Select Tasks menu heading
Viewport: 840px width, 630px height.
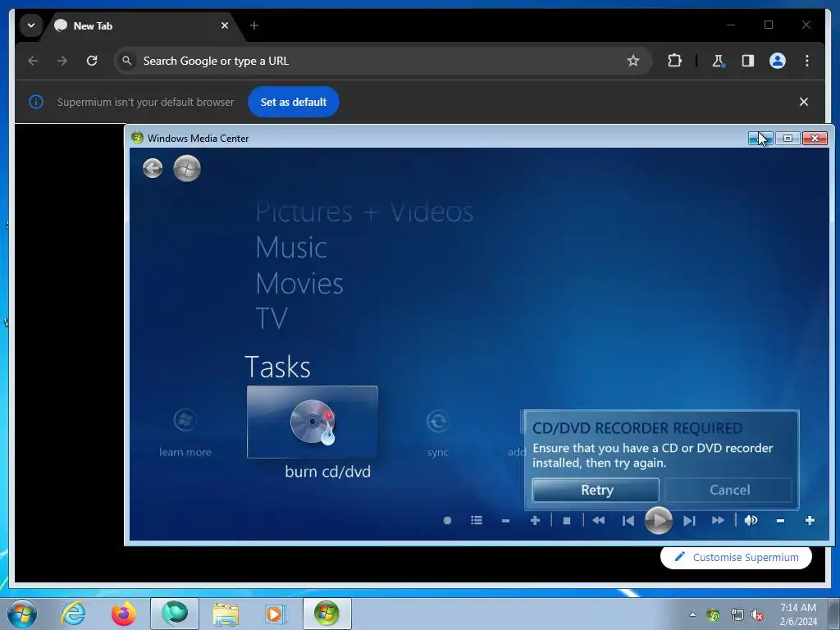[277, 367]
